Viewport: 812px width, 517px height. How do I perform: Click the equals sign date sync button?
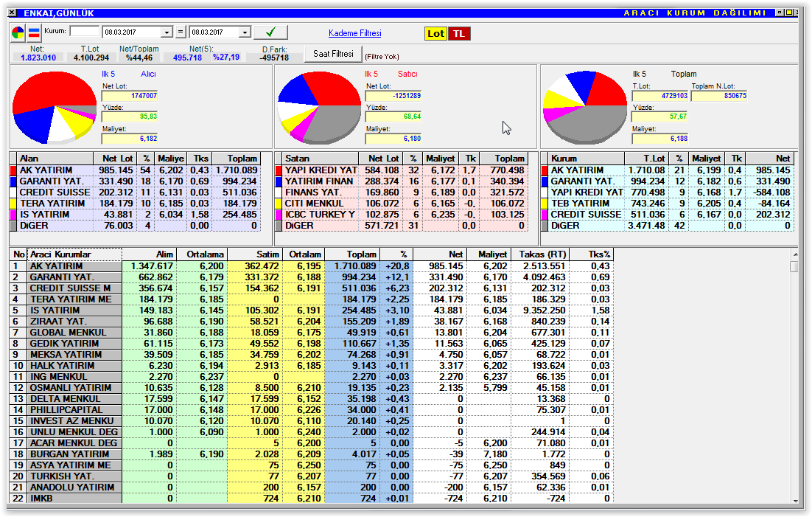coord(181,32)
